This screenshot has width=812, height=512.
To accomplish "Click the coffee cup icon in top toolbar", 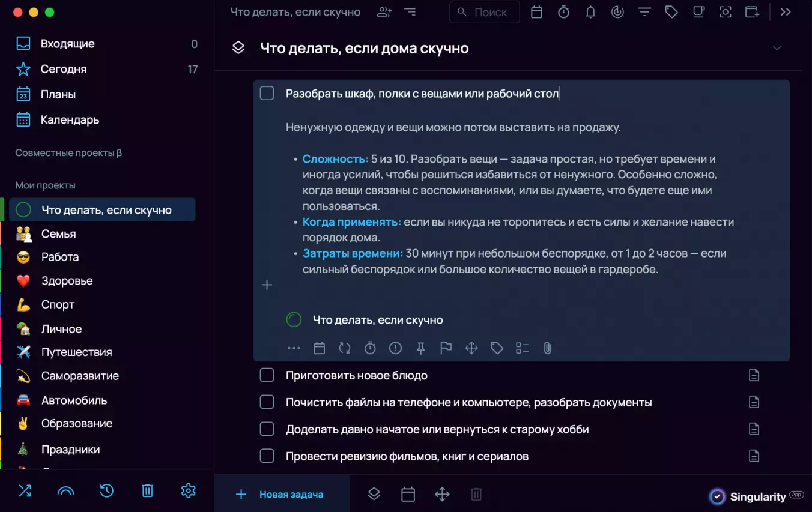I will [x=698, y=12].
